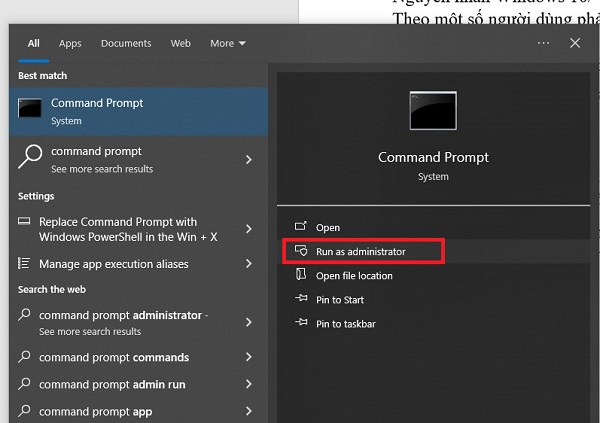Image resolution: width=600 pixels, height=423 pixels.
Task: Switch to the Web filter tab
Action: 181,43
